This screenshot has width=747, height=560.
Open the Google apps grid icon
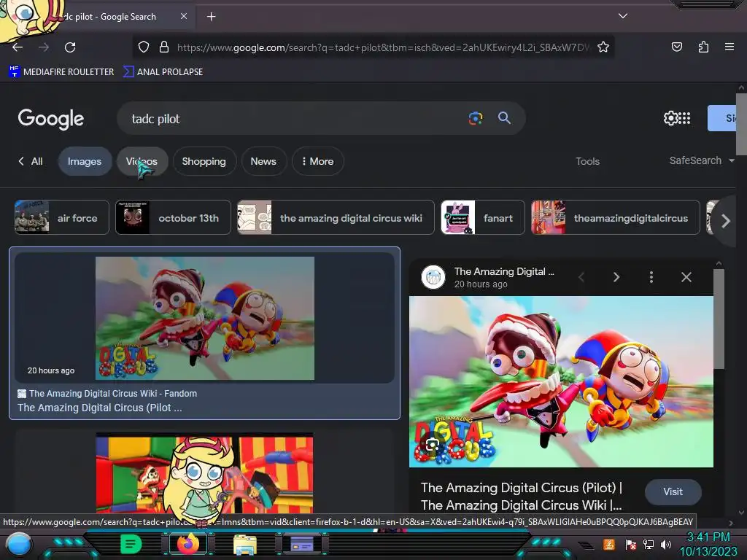pos(684,118)
